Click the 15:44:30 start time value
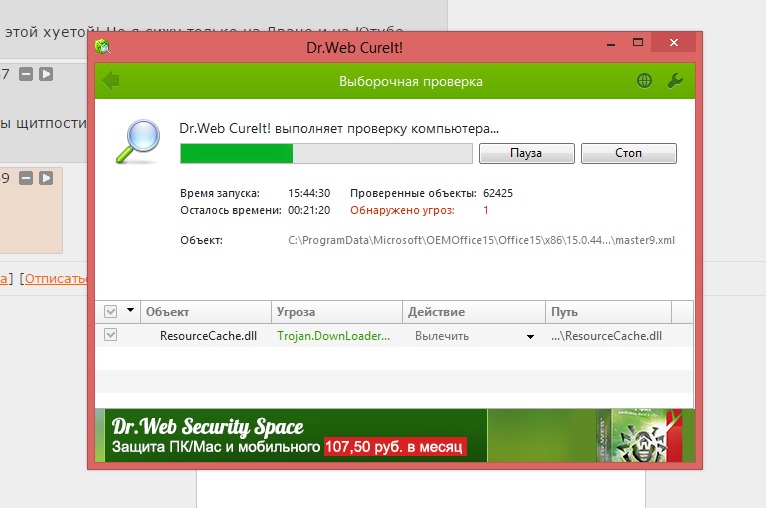This screenshot has width=766, height=508. tap(309, 193)
